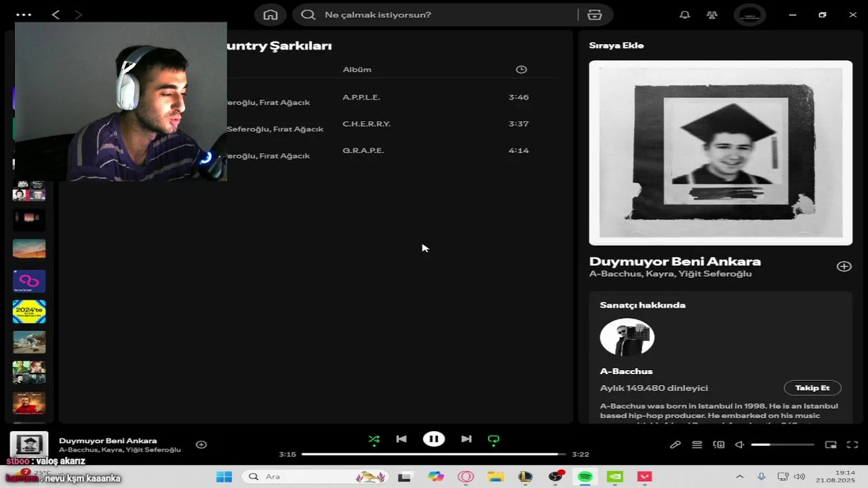Click the Albüm column header

pos(357,69)
